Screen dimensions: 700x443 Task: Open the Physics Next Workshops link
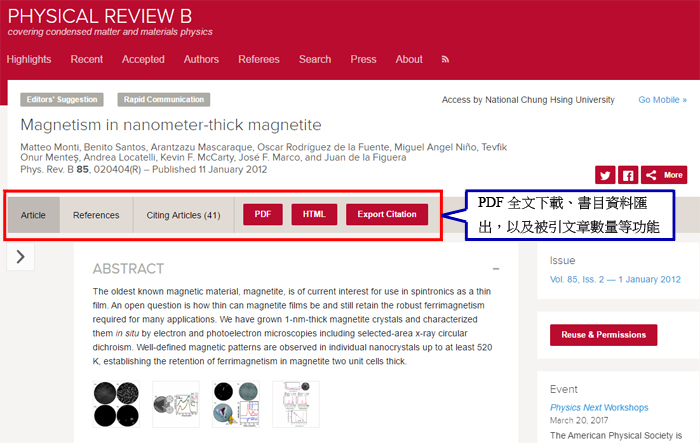(x=598, y=407)
